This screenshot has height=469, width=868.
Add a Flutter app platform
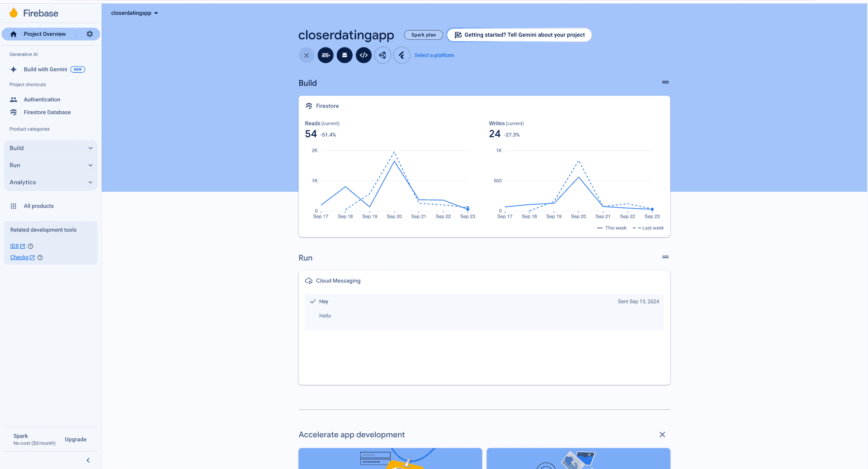click(x=401, y=55)
